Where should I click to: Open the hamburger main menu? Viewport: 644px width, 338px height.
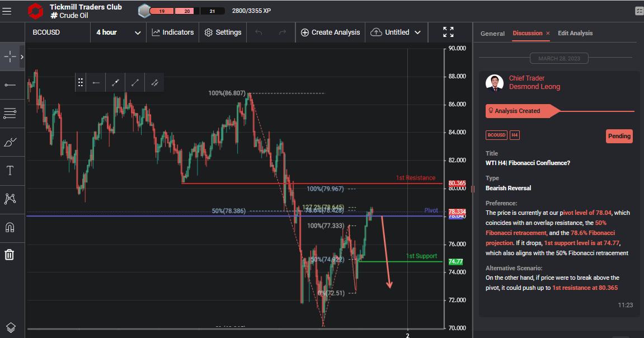(x=7, y=11)
